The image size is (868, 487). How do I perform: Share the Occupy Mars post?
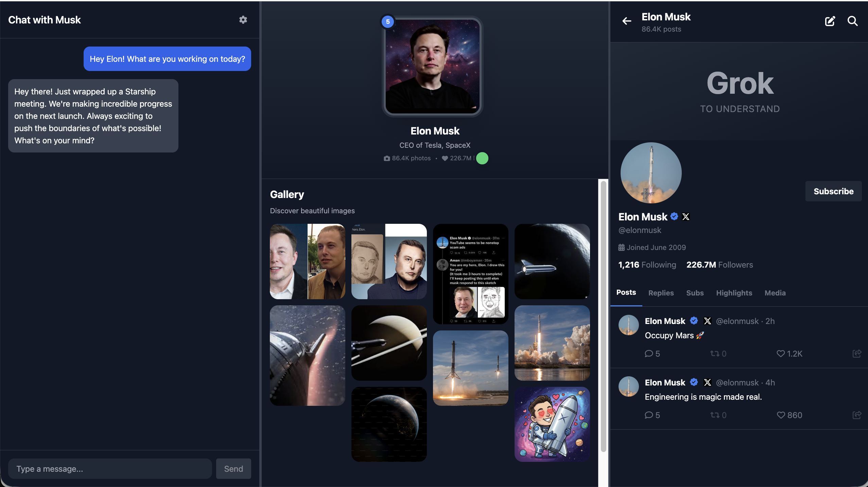point(856,354)
